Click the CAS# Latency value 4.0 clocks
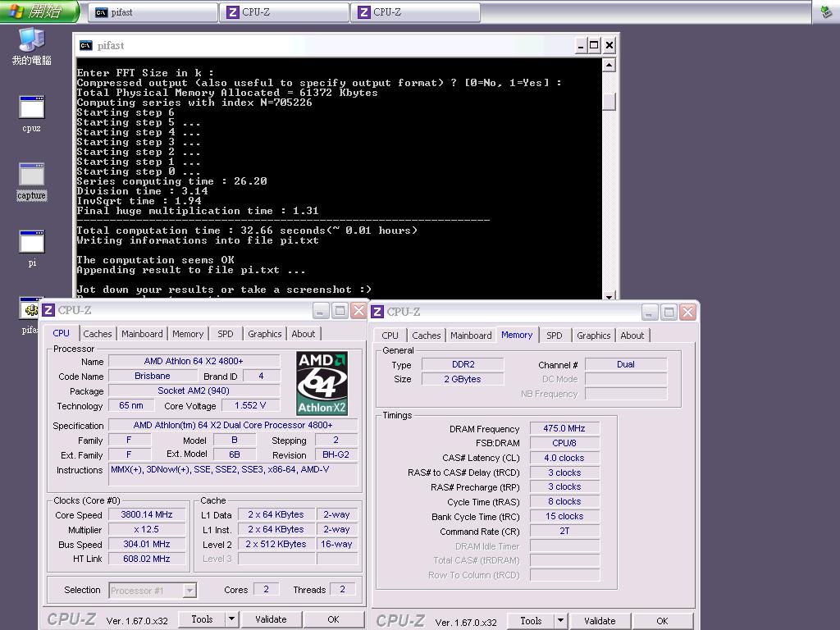The width and height of the screenshot is (840, 630). (564, 458)
